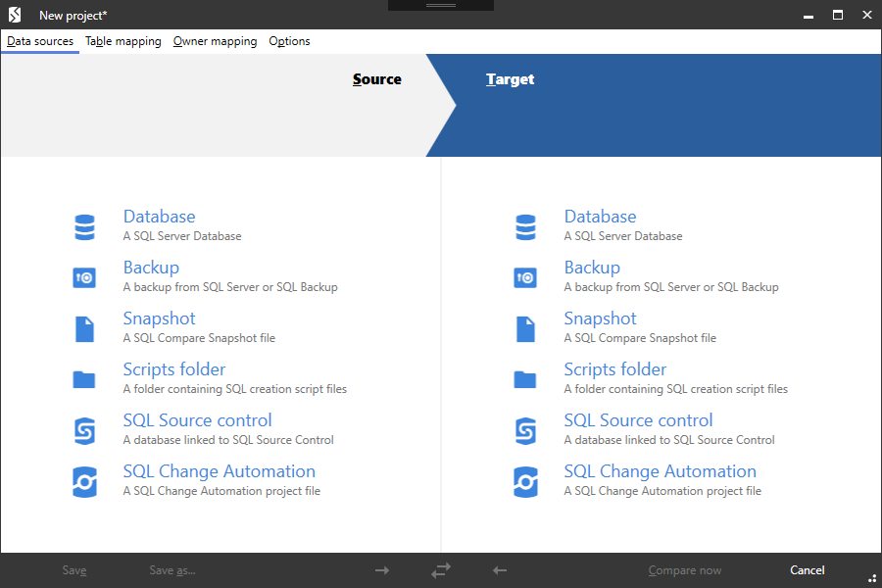Click the copy-to-source left arrow
The width and height of the screenshot is (882, 588).
[500, 570]
